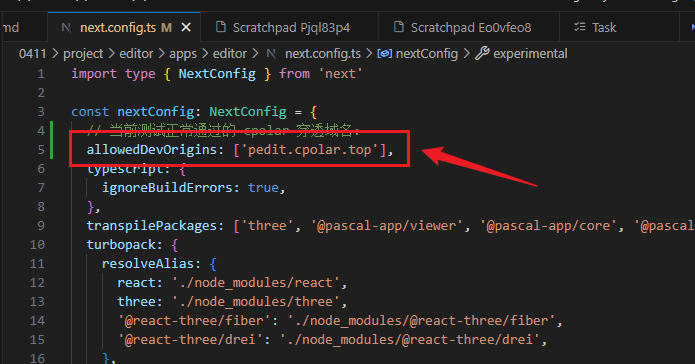Image resolution: width=695 pixels, height=364 pixels.
Task: Click the 'next' module string on line 1
Action: 340,74
